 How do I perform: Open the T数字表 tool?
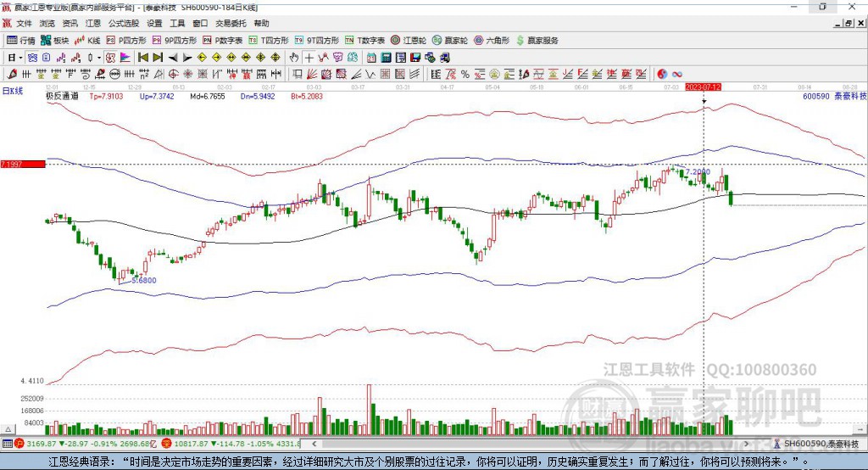click(364, 41)
